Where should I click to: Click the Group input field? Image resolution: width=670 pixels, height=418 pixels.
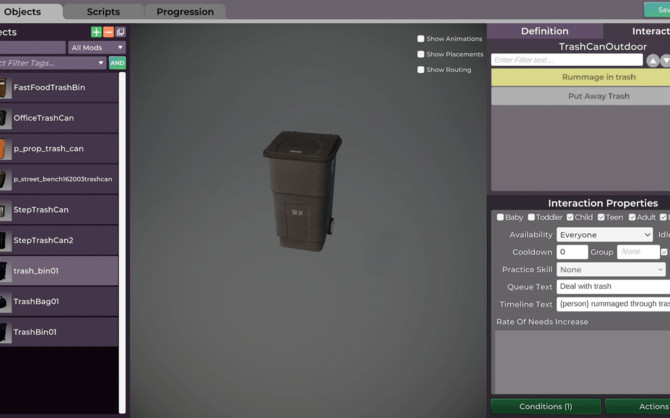click(x=638, y=252)
